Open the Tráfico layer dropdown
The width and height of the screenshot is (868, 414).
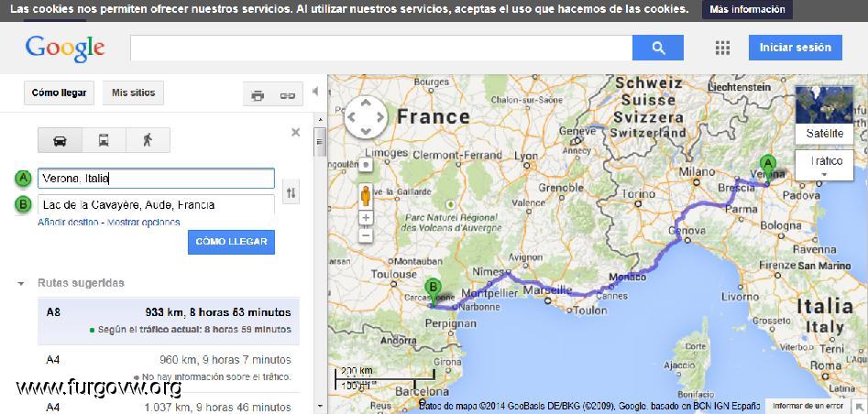[x=824, y=165]
